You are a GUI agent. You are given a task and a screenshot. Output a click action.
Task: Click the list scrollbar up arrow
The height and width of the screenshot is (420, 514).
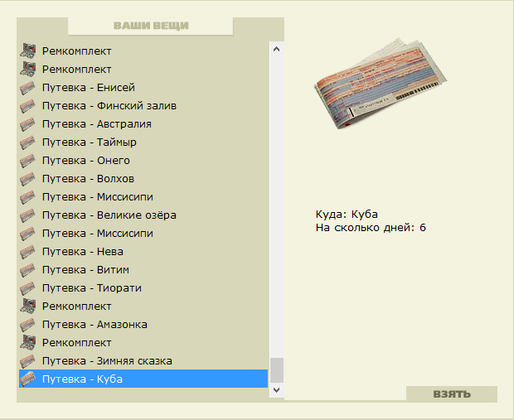pos(276,49)
